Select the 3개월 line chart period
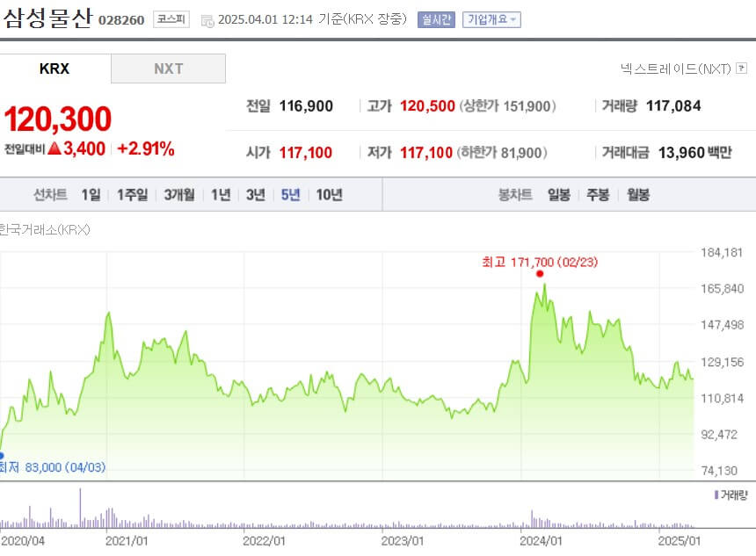Viewport: 756px width, 556px height. coord(179,195)
